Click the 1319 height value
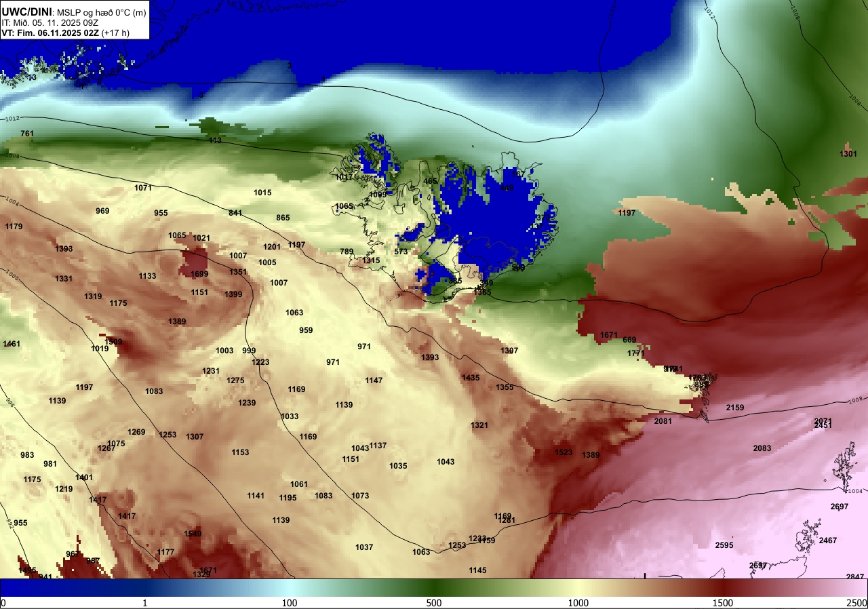This screenshot has width=868, height=609. click(x=93, y=296)
